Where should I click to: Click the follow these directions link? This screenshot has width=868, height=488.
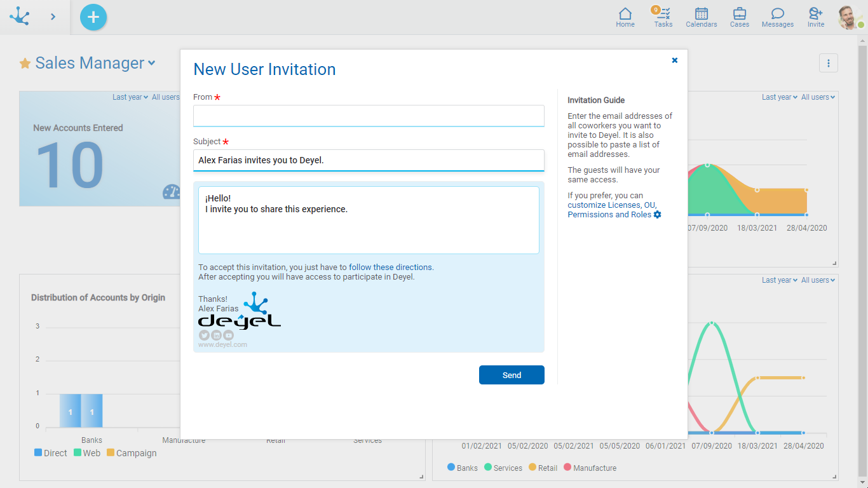click(390, 268)
